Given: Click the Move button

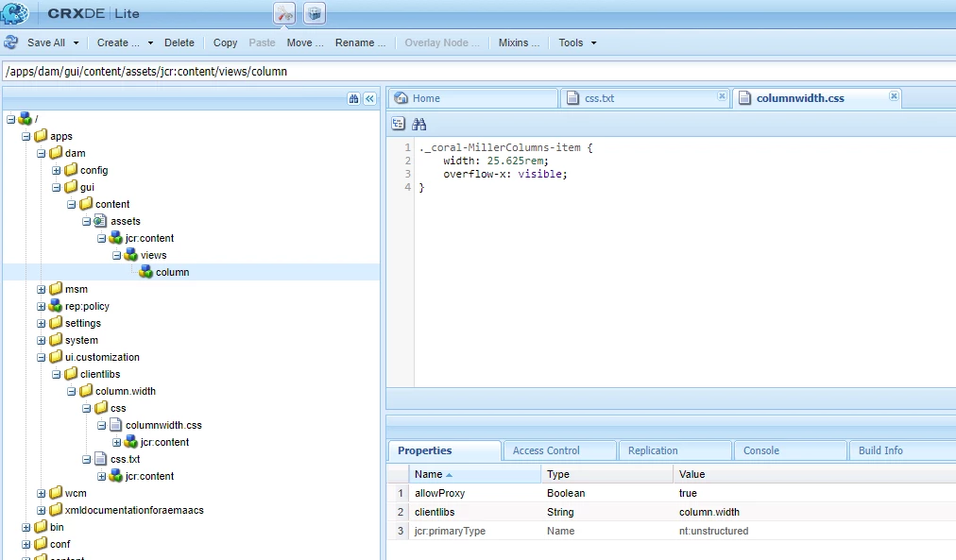Looking at the screenshot, I should 305,42.
